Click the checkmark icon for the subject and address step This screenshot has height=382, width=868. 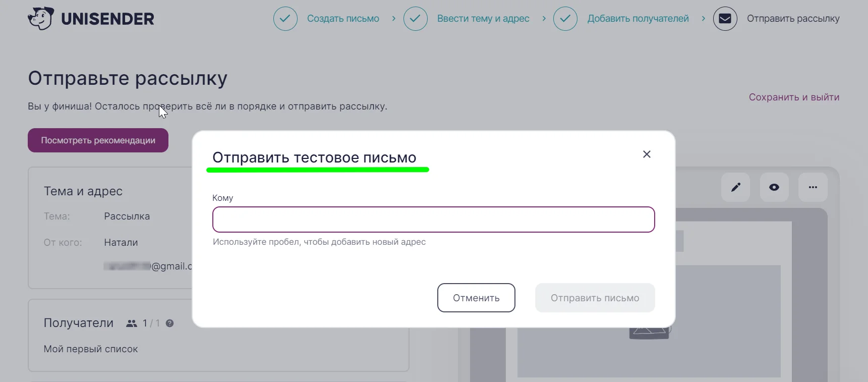pos(416,19)
